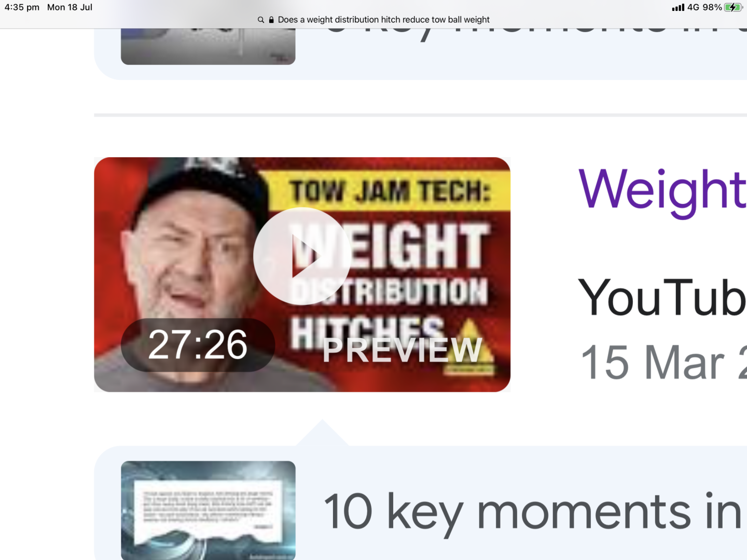Click the circular play button on video

[301, 256]
